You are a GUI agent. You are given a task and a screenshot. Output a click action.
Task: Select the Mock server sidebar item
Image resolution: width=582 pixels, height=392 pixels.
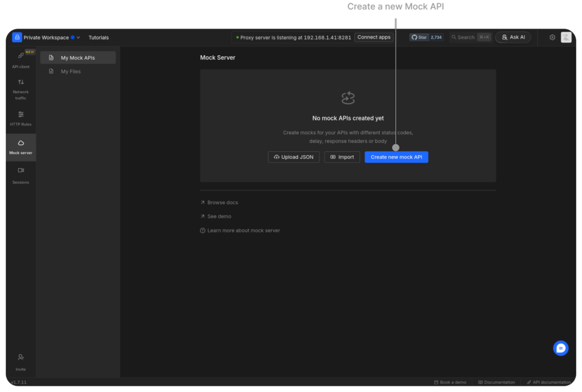[21, 147]
